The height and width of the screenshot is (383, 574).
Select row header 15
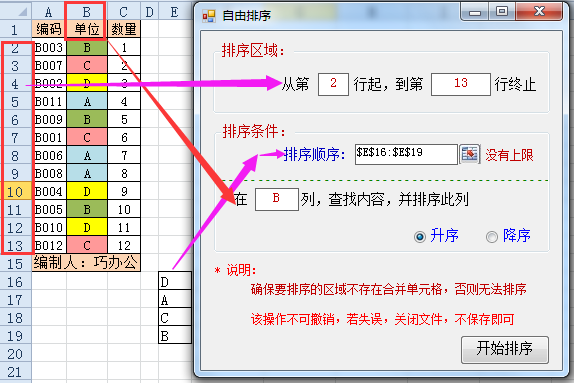click(15, 264)
